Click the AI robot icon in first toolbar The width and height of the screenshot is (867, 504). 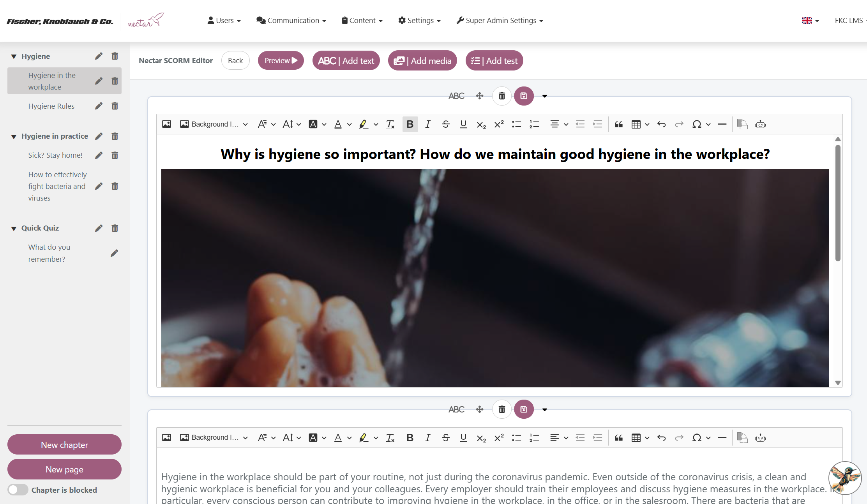tap(760, 124)
